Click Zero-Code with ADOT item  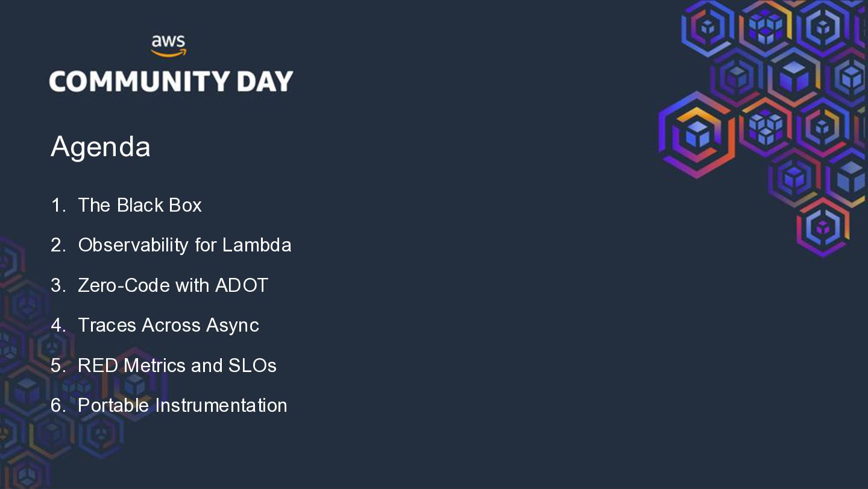173,285
